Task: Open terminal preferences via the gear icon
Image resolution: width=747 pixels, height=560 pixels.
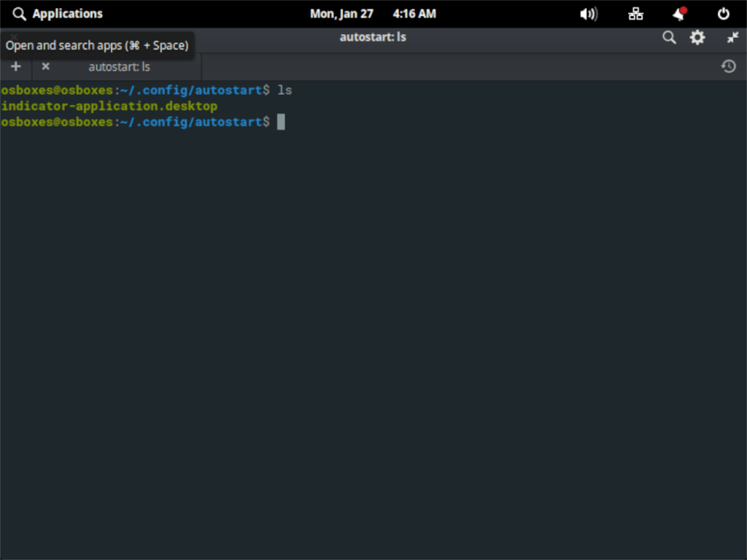Action: point(697,37)
